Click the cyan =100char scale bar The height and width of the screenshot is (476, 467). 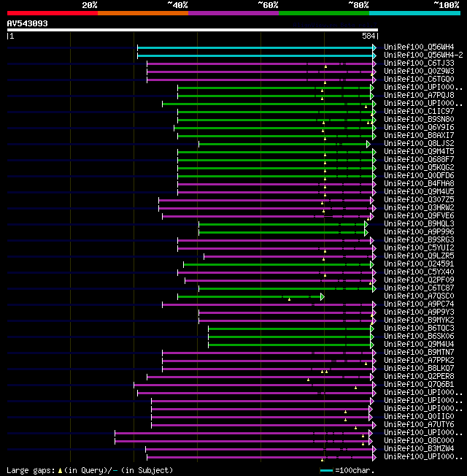pos(326,471)
